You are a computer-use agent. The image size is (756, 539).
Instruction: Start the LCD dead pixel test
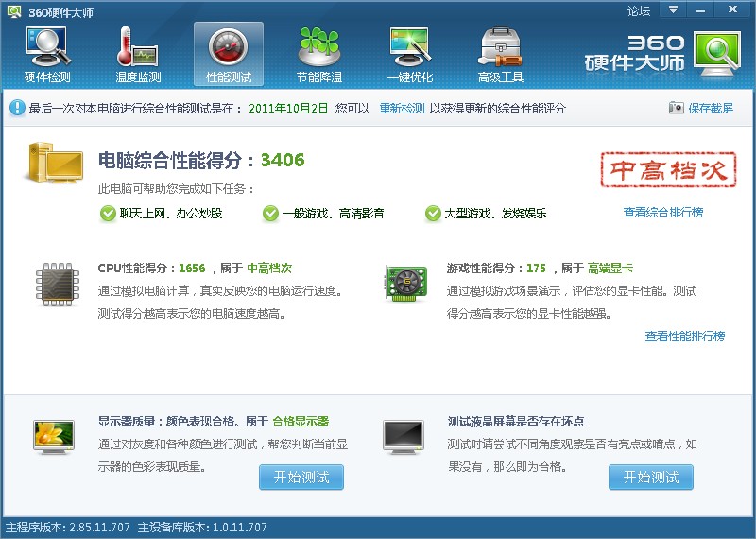click(x=651, y=478)
